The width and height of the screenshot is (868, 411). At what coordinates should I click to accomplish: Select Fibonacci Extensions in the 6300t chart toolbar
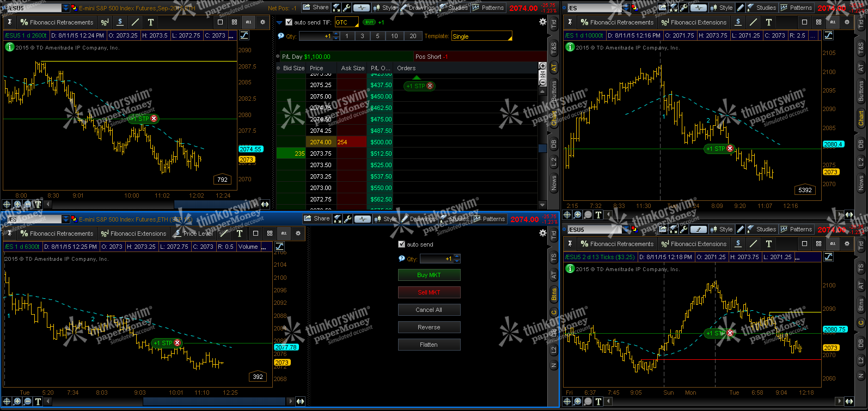(133, 234)
